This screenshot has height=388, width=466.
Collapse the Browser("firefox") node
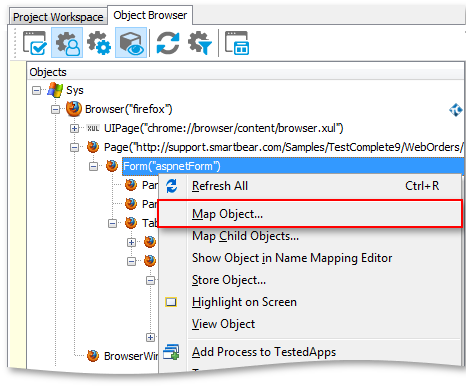pyautogui.click(x=55, y=109)
